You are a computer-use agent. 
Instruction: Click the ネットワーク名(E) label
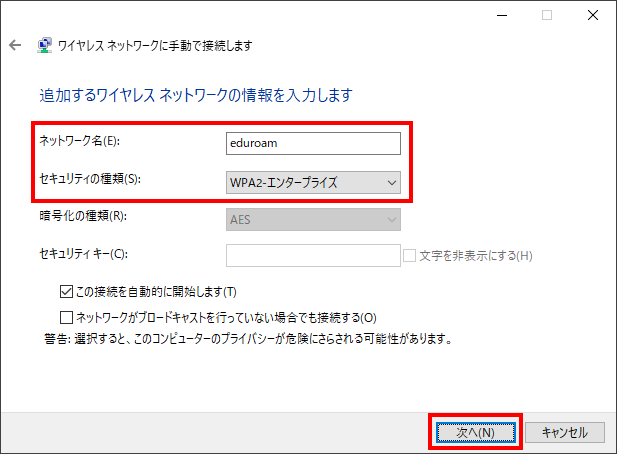80,141
